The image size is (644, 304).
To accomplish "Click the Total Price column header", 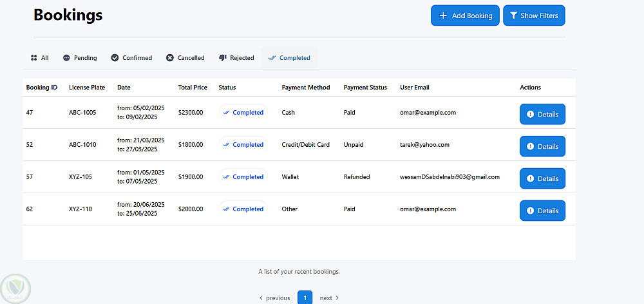I will click(x=193, y=88).
